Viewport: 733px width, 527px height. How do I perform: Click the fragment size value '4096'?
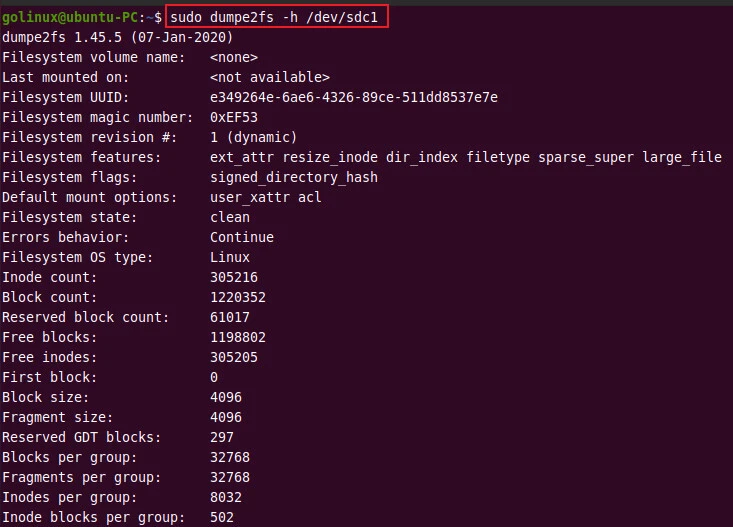point(226,418)
